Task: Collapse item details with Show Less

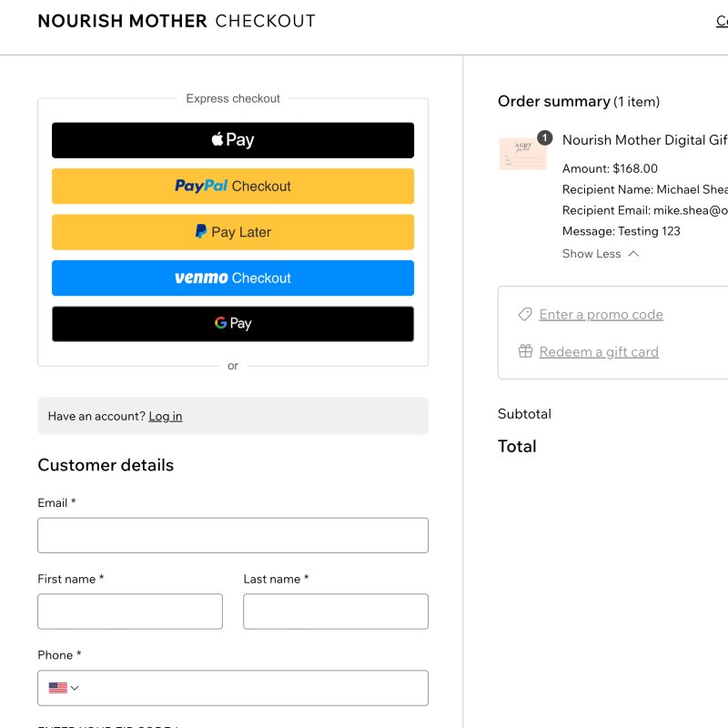Action: (x=601, y=254)
